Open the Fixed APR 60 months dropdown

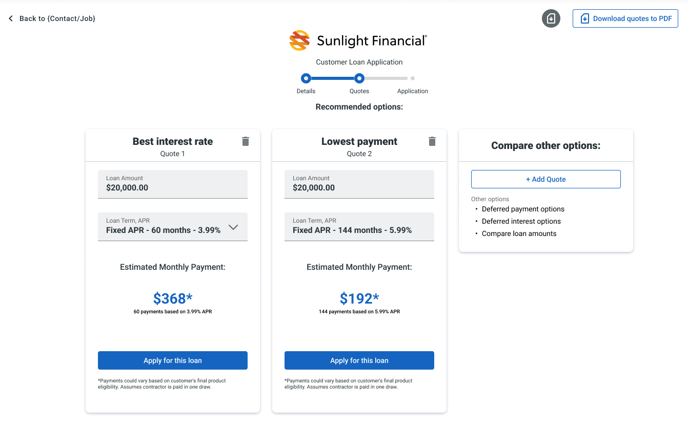click(x=172, y=227)
